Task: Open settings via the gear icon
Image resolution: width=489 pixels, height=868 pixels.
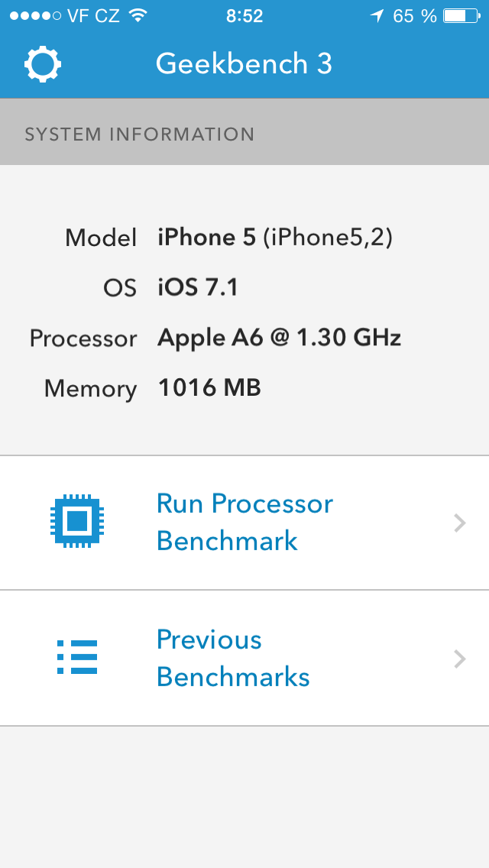Action: 43,64
